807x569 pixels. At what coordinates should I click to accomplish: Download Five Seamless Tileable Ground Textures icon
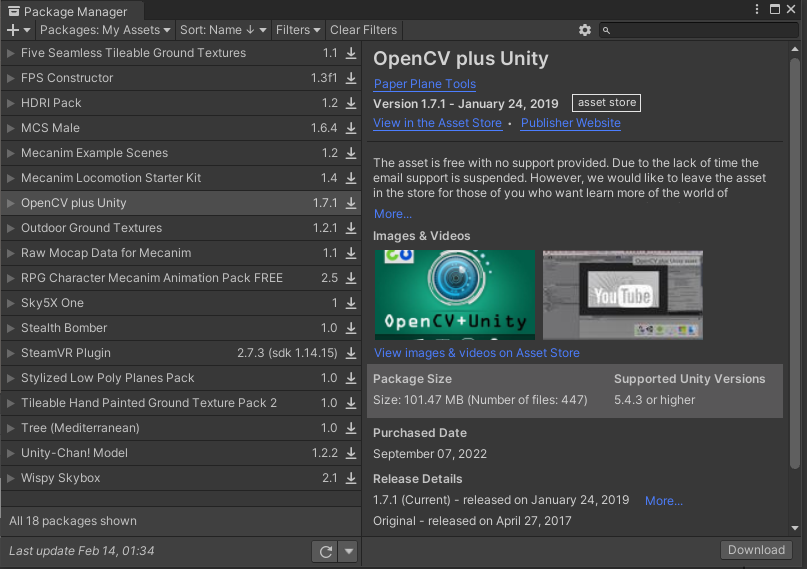pyautogui.click(x=351, y=53)
